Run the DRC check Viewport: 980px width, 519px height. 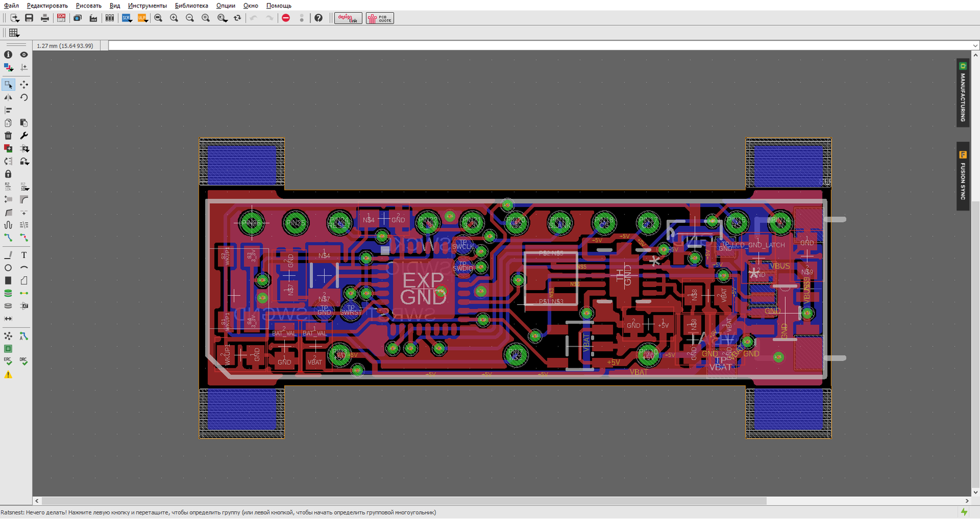point(24,361)
